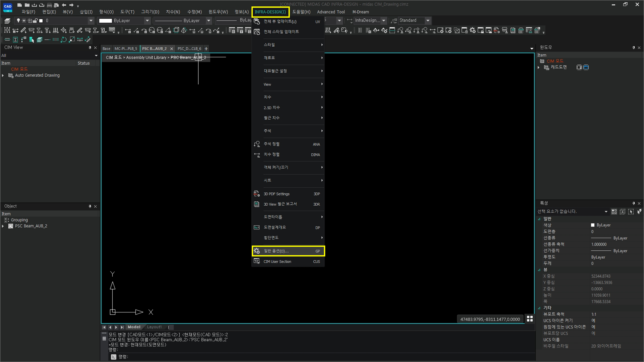Click the rotate tool icon in third toolbar row

pos(64,40)
